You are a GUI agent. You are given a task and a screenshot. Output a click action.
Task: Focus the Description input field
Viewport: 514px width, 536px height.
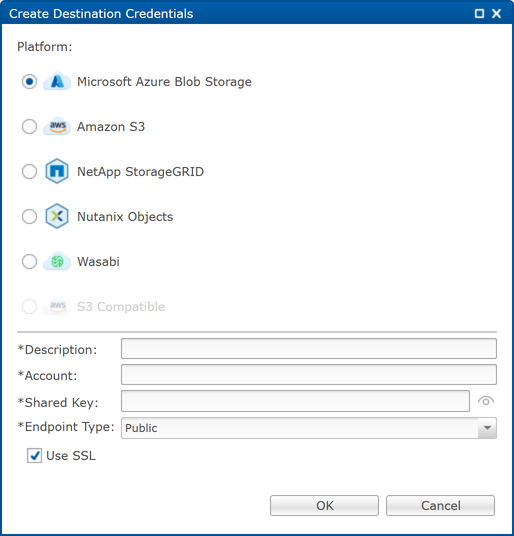tap(309, 348)
